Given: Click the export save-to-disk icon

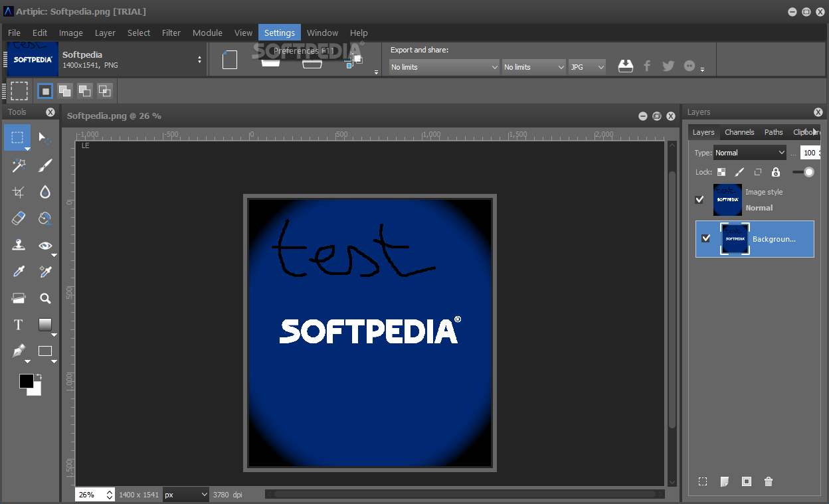Looking at the screenshot, I should coord(626,66).
